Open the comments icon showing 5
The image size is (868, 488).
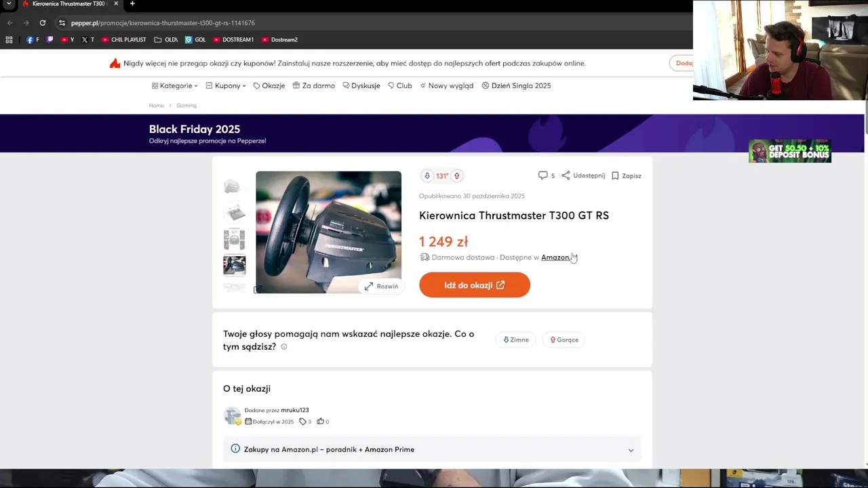tap(547, 176)
